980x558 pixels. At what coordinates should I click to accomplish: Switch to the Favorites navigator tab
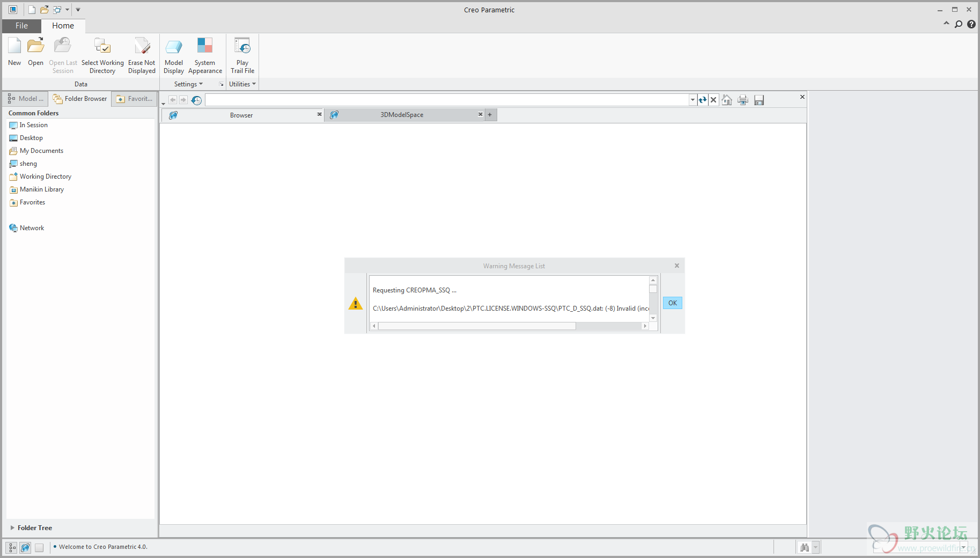135,99
